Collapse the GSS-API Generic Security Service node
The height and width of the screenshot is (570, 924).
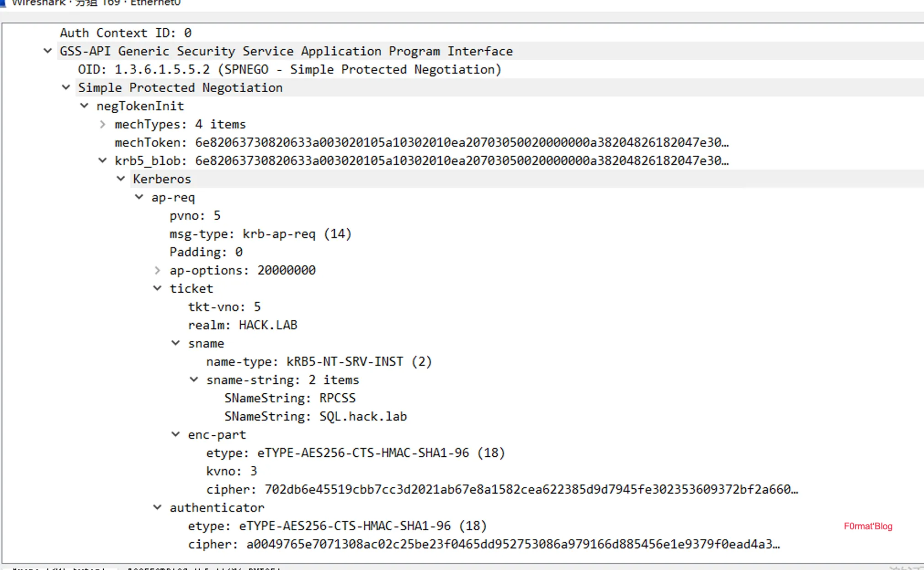(x=48, y=51)
